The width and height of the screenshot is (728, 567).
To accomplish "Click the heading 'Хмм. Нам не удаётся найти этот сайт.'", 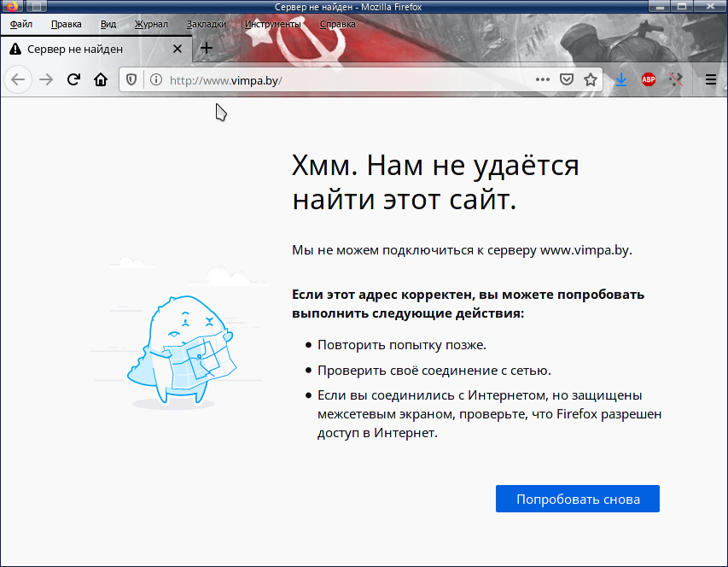I will pyautogui.click(x=435, y=182).
